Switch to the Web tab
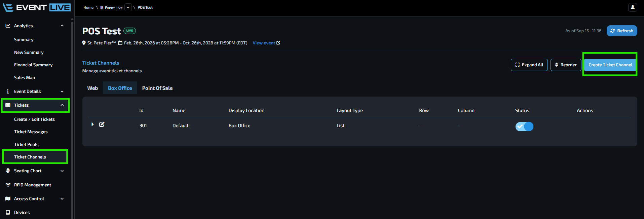Viewport: 644px width, 219px height. [x=92, y=88]
